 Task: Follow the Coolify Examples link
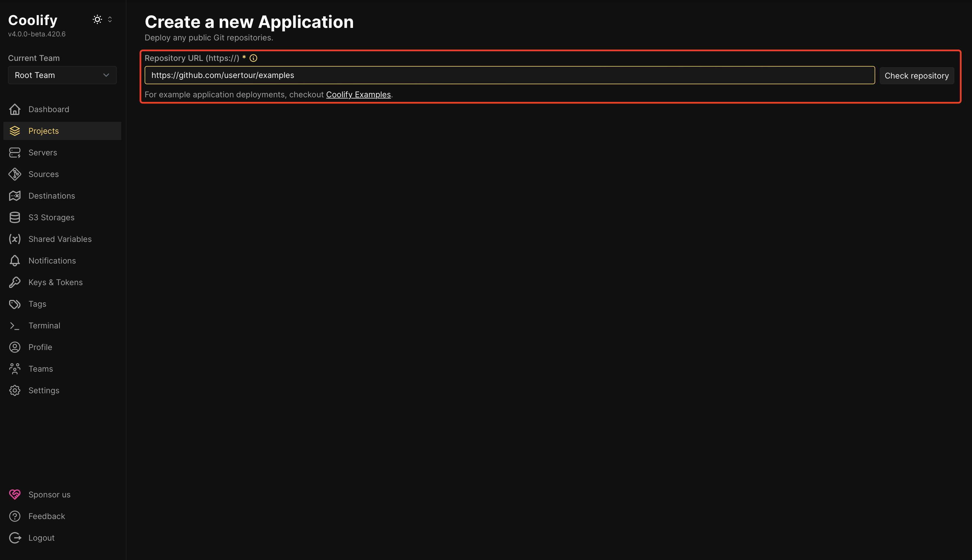(x=358, y=95)
